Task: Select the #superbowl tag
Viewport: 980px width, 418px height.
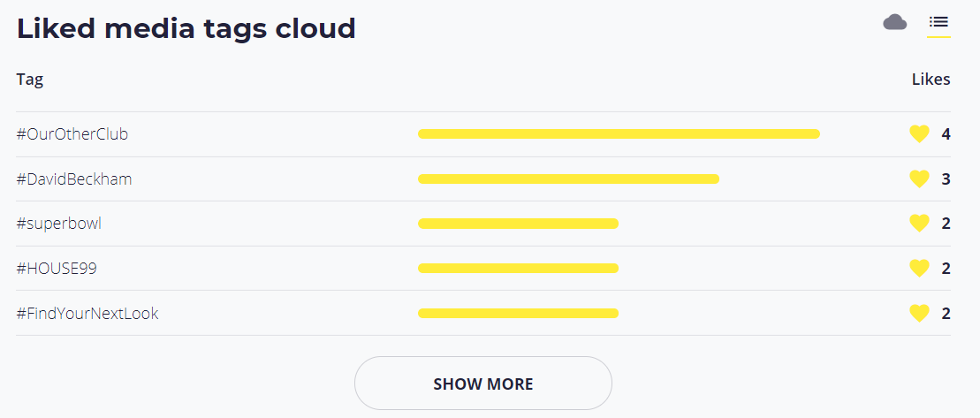Action: (58, 224)
